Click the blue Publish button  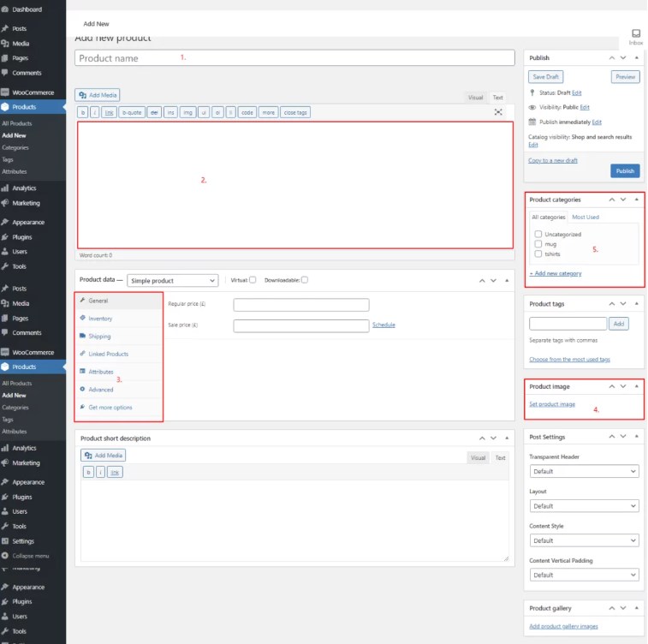[625, 170]
